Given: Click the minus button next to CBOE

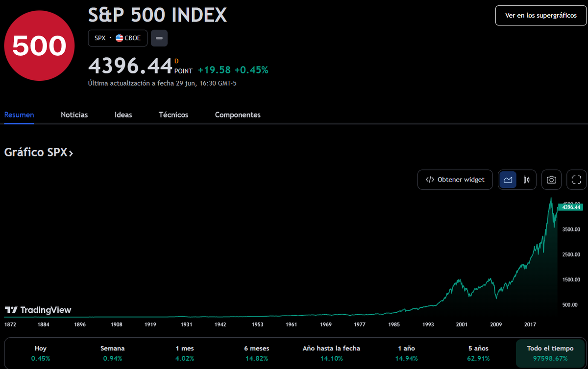Looking at the screenshot, I should (159, 38).
